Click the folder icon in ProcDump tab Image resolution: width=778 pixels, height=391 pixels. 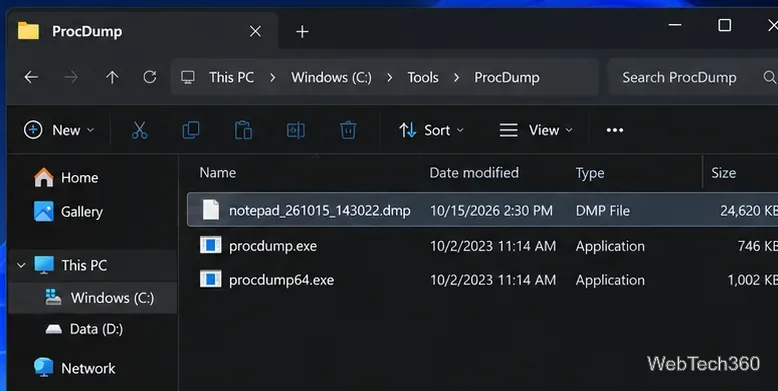click(28, 31)
